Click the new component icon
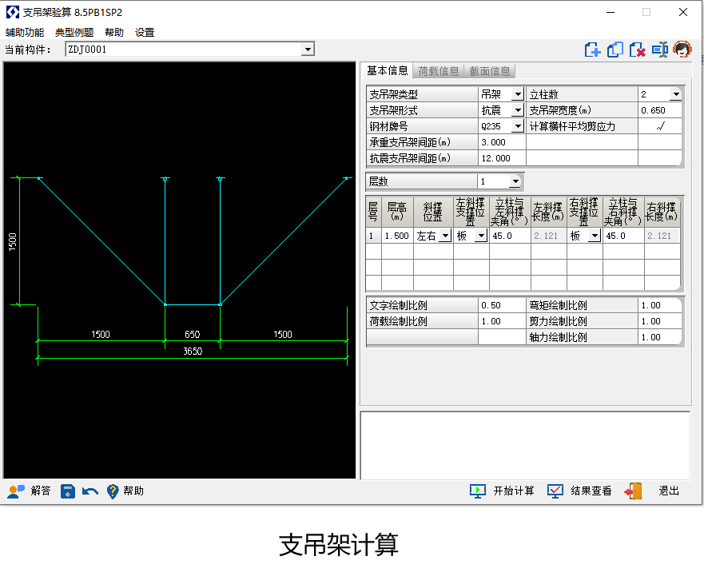The width and height of the screenshot is (704, 588). (592, 50)
